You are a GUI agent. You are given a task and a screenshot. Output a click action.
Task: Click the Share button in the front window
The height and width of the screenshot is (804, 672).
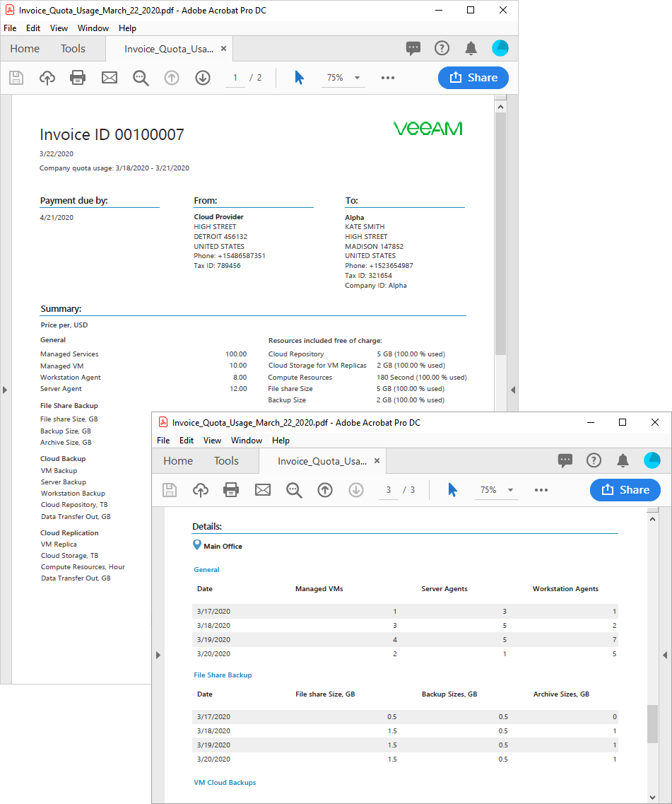[x=625, y=490]
